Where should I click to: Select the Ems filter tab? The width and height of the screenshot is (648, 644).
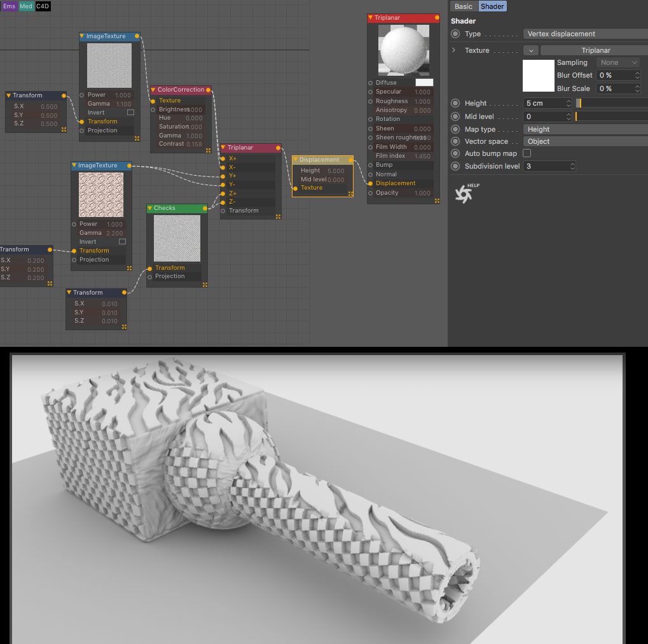point(9,6)
